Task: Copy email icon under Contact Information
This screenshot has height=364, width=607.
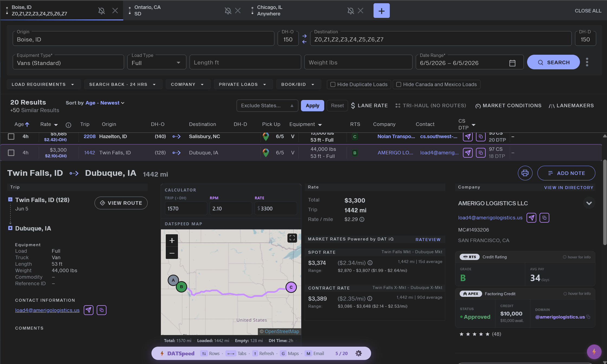Action: click(102, 310)
